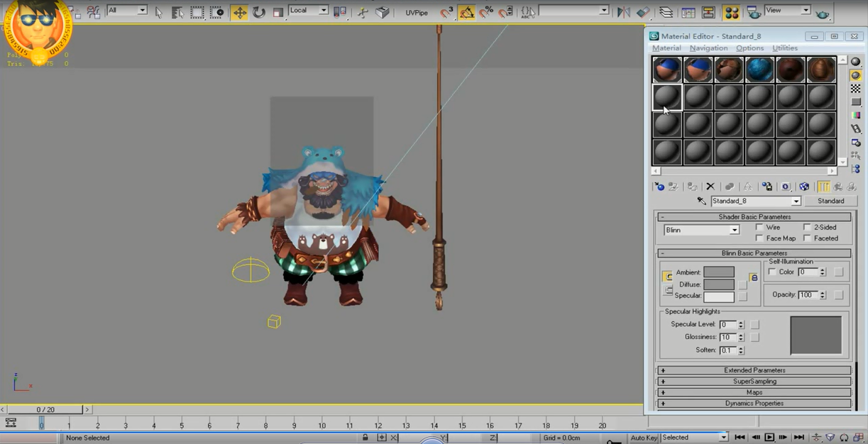
Task: Select the blue sphere material sample slot
Action: [x=759, y=70]
